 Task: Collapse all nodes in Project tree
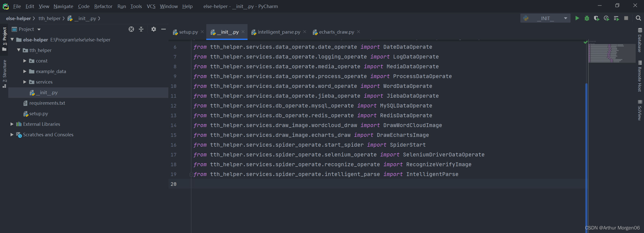(141, 29)
